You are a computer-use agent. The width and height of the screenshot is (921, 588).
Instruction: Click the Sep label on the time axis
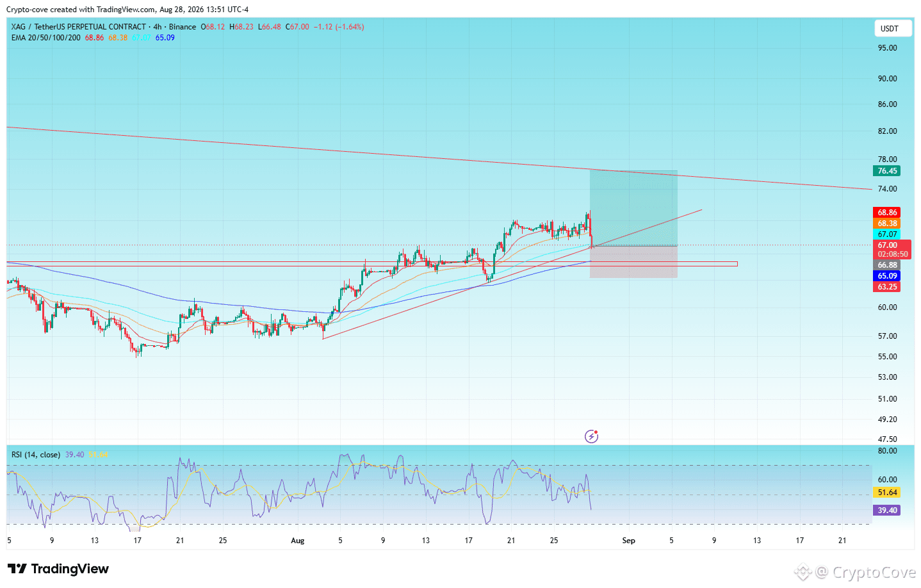(x=629, y=541)
